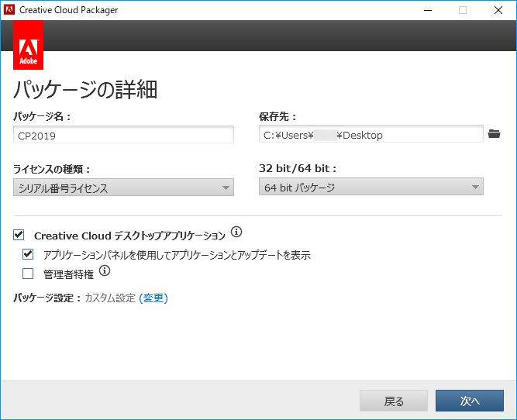Viewport: 517px width, 420px height.
Task: Open the (変更) package settings link
Action: 153,298
